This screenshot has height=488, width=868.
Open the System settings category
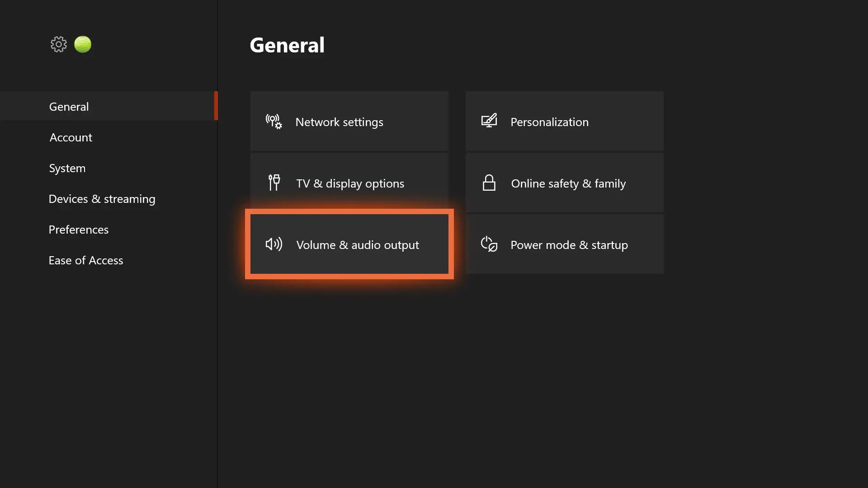point(67,168)
